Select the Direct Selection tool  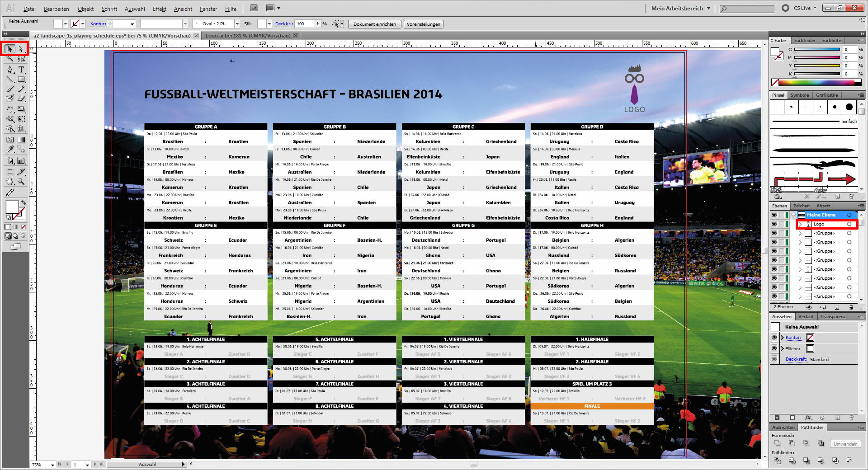[21, 49]
